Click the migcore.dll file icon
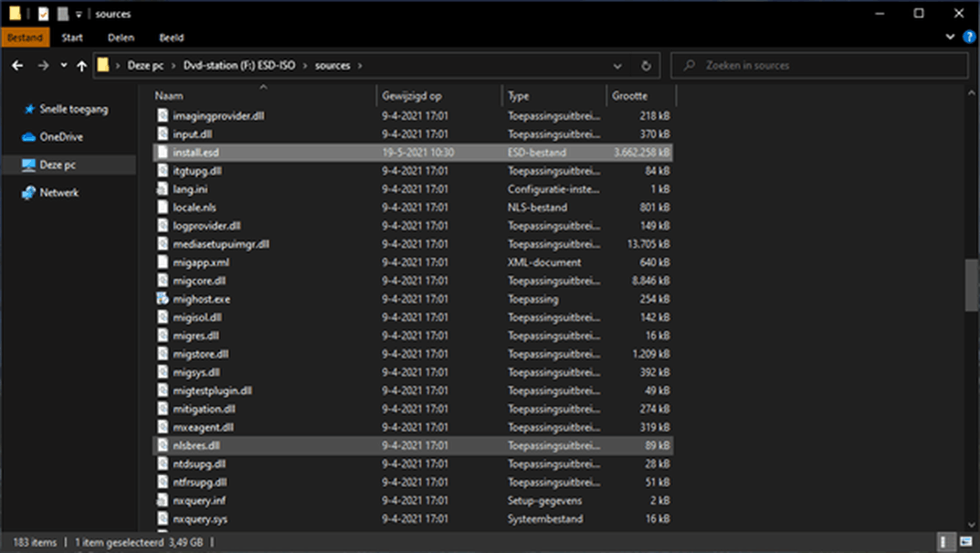 (x=163, y=281)
